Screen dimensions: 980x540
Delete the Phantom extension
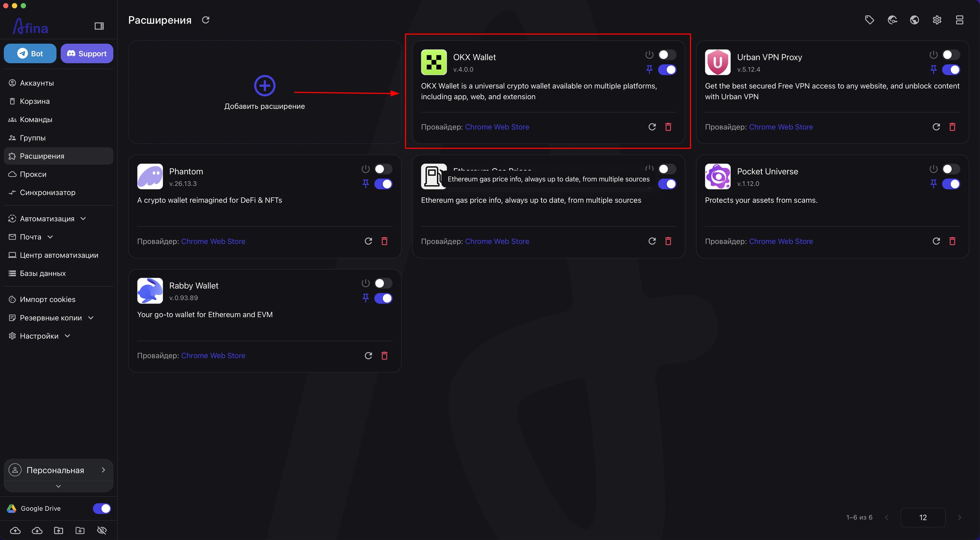[384, 241]
